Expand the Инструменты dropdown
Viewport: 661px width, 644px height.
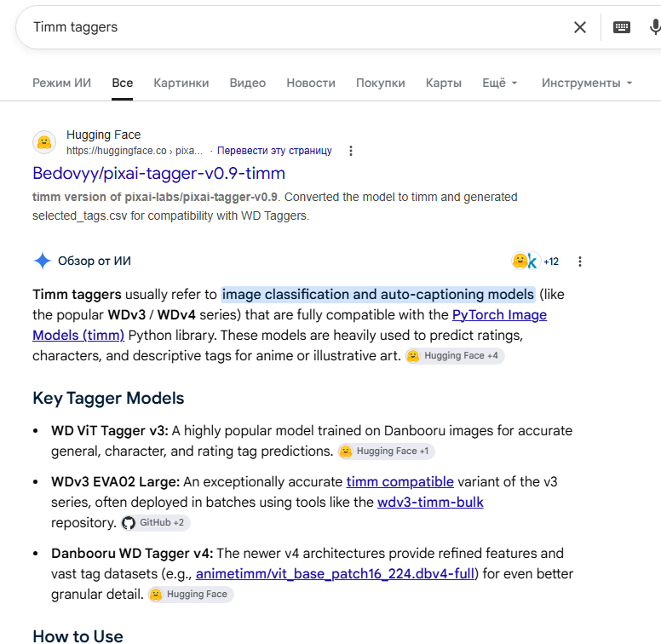587,83
